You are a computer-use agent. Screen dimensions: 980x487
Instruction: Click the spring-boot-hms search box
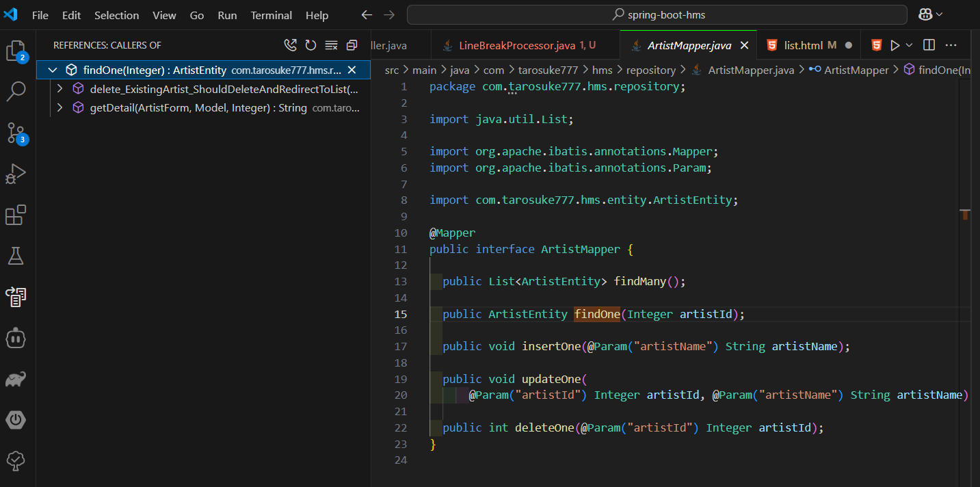657,14
